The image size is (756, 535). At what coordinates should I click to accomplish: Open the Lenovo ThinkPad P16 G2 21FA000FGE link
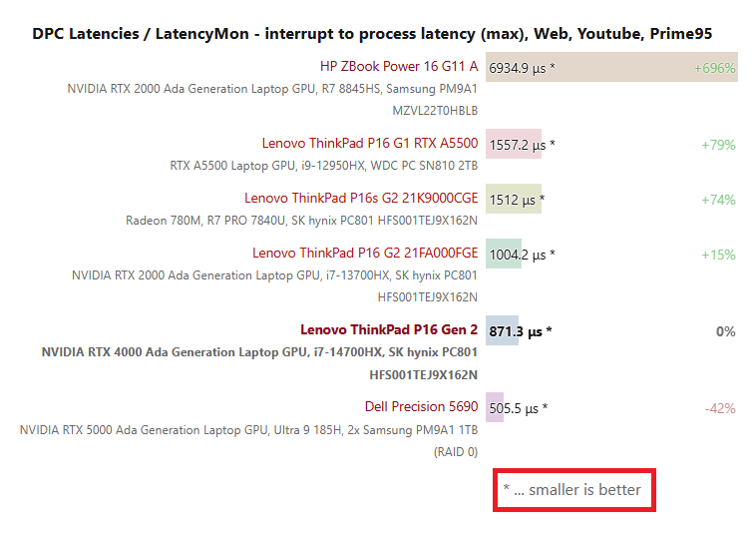(x=365, y=253)
